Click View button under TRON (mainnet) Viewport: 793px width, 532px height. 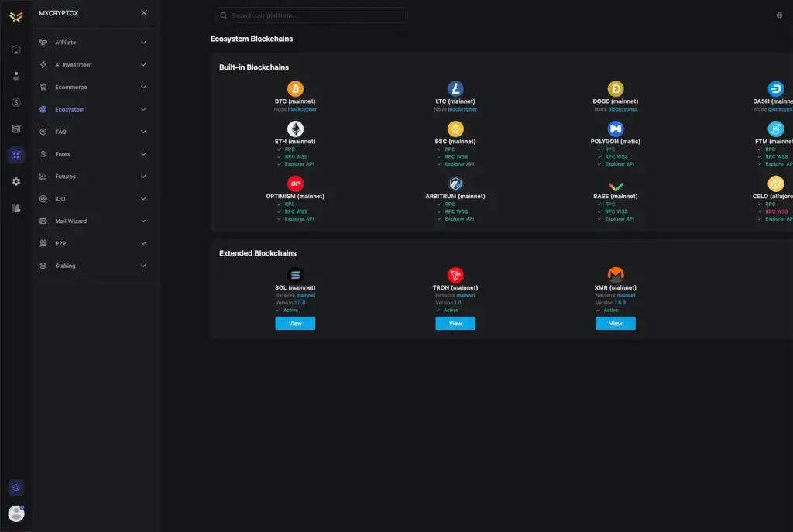click(x=455, y=323)
